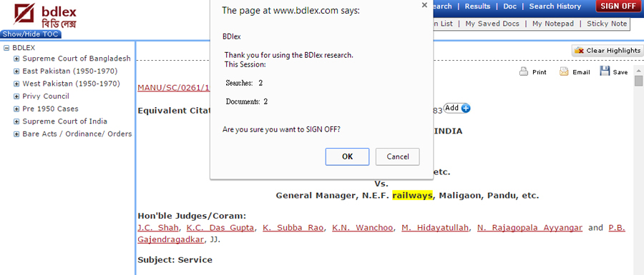This screenshot has width=644, height=275.
Task: Open the Sticky Note menu item
Action: (607, 24)
